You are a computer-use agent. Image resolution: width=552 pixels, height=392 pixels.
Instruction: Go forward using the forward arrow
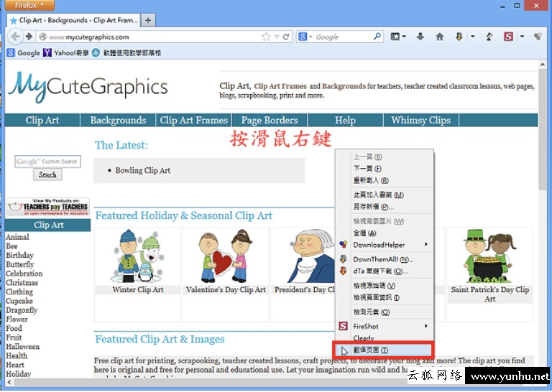tap(29, 37)
